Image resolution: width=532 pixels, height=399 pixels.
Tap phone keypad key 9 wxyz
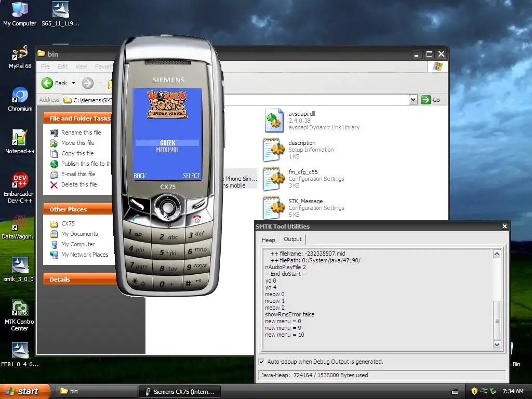(x=198, y=266)
